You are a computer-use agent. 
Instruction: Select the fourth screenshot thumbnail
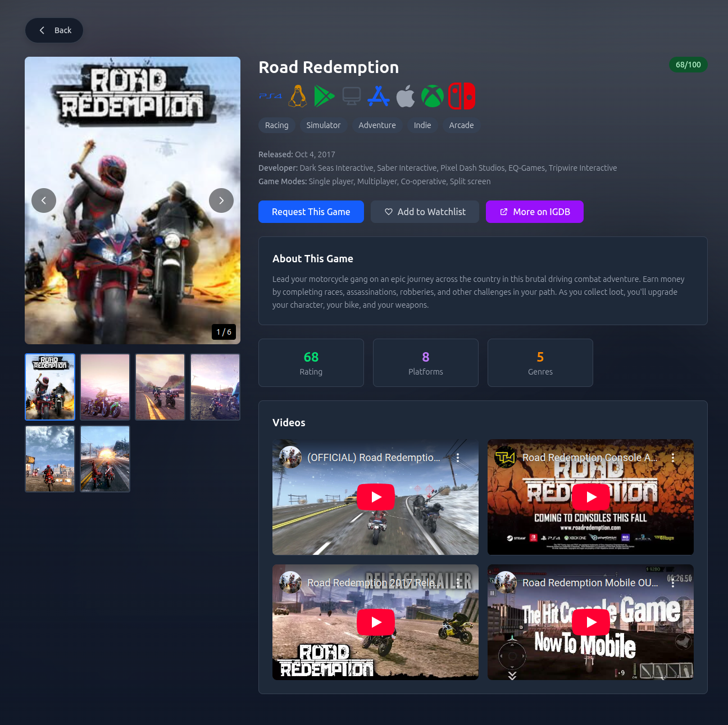(x=215, y=387)
